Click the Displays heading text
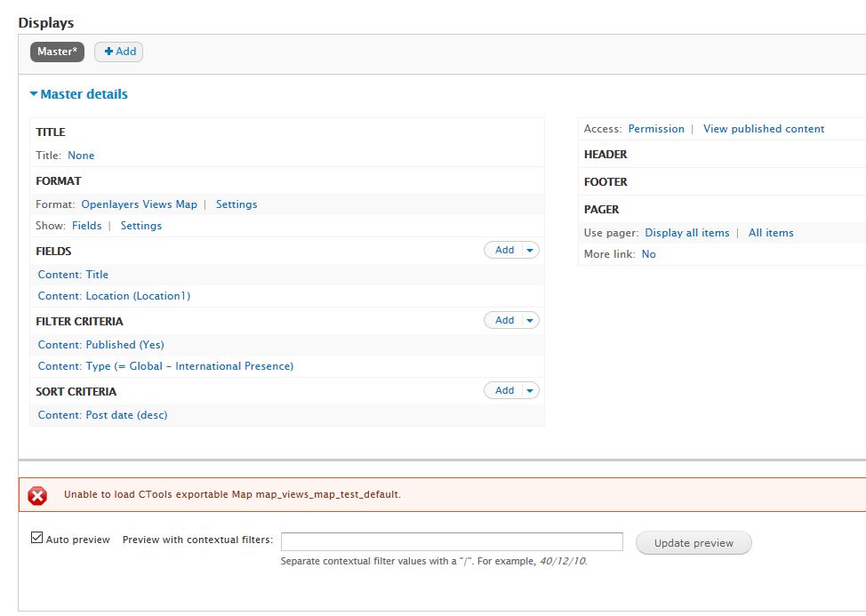Screen dimensions: 866x616 pyautogui.click(x=46, y=22)
